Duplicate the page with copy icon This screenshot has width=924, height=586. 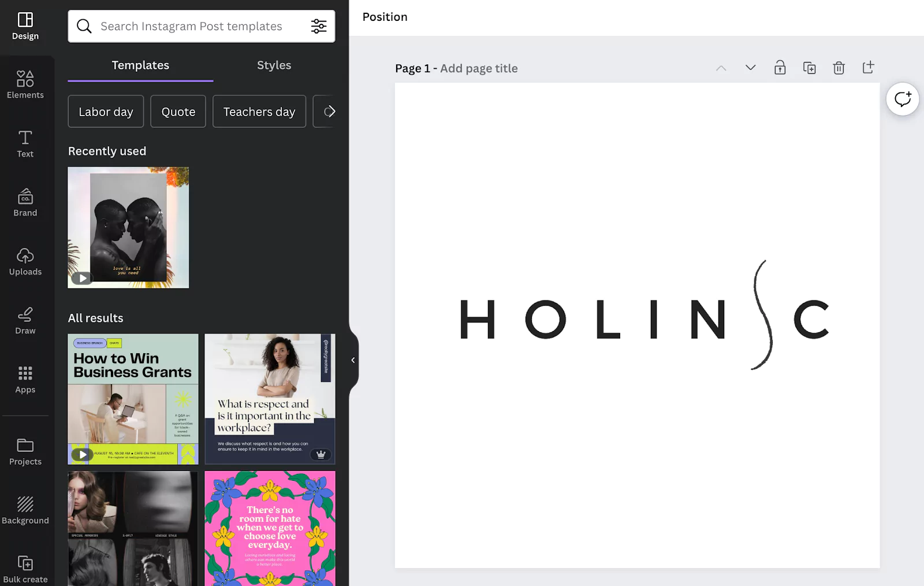pyautogui.click(x=809, y=68)
